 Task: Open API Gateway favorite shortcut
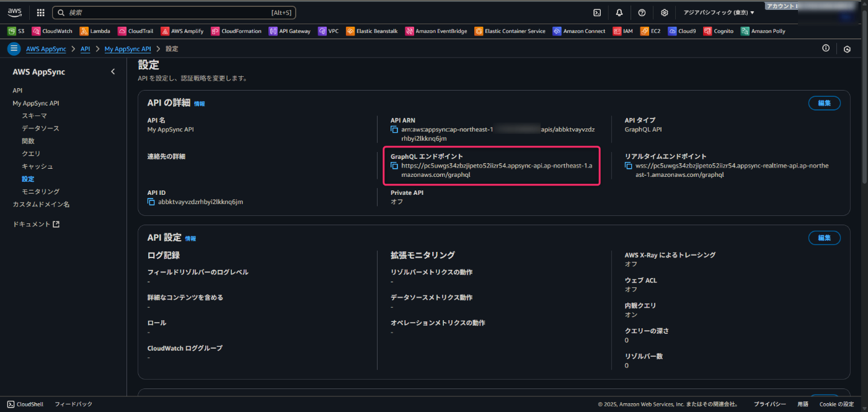pos(290,31)
